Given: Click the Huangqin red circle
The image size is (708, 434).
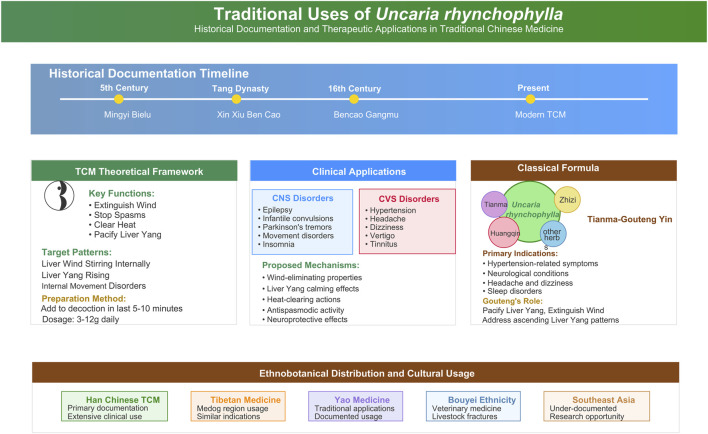Looking at the screenshot, I should pos(504,233).
